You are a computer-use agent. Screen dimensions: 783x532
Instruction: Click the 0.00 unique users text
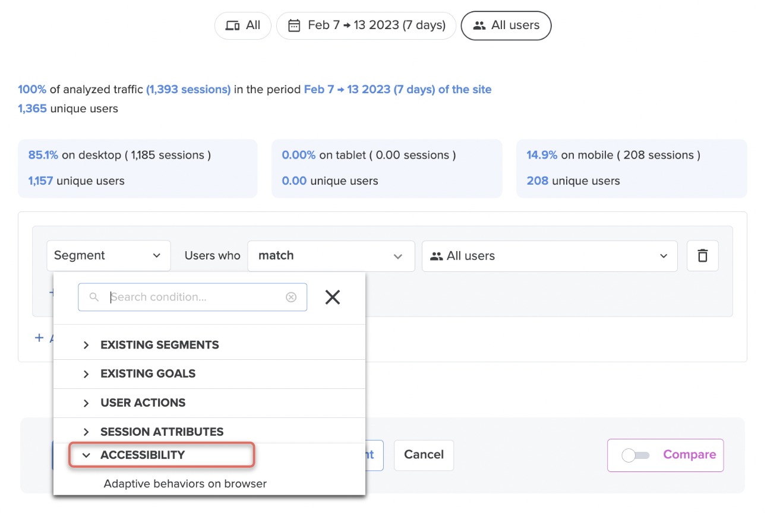tap(330, 181)
